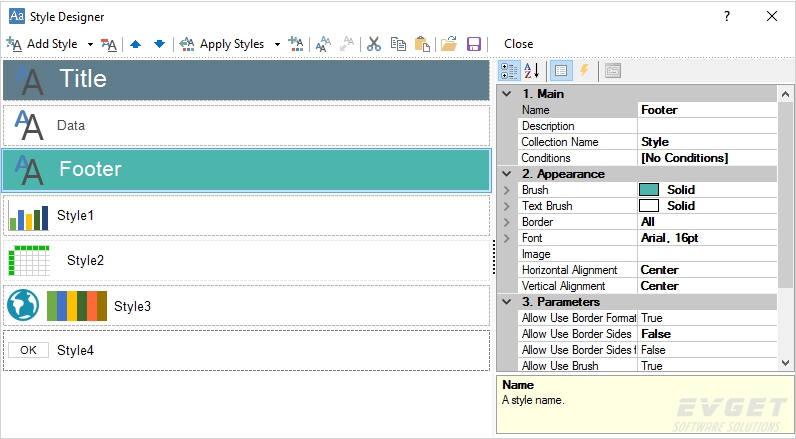This screenshot has height=439, width=796.
Task: Click the add style collection icon
Action: [x=295, y=44]
